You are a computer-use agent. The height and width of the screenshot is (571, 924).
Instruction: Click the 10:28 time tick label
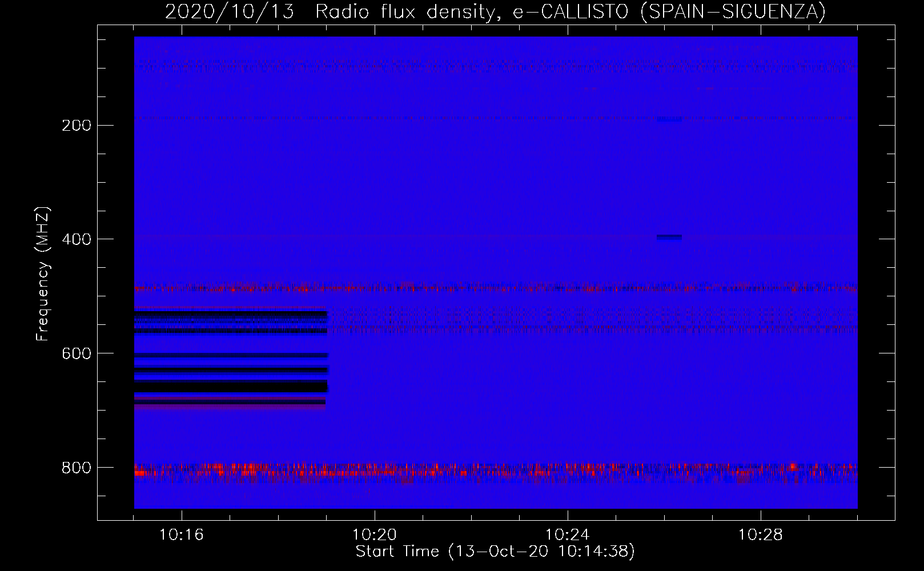click(761, 535)
